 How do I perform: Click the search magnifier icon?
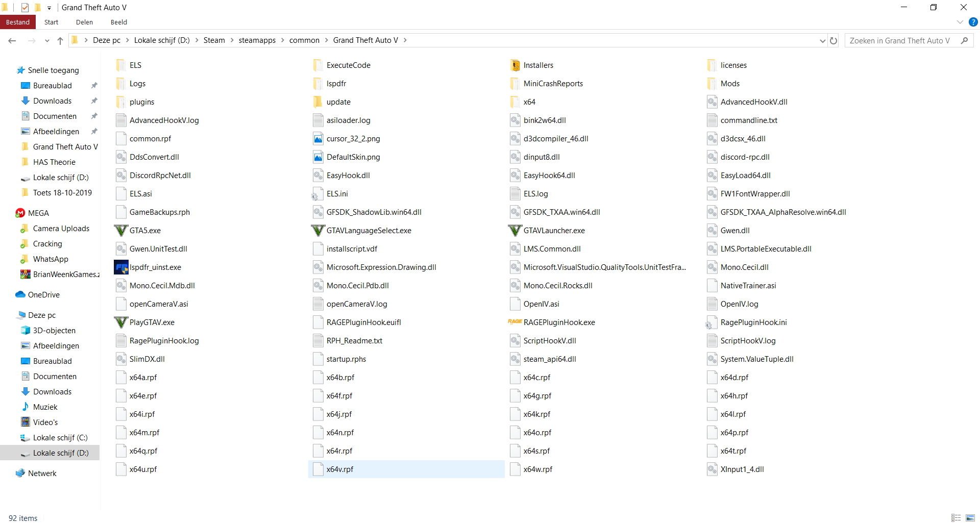[x=964, y=41]
